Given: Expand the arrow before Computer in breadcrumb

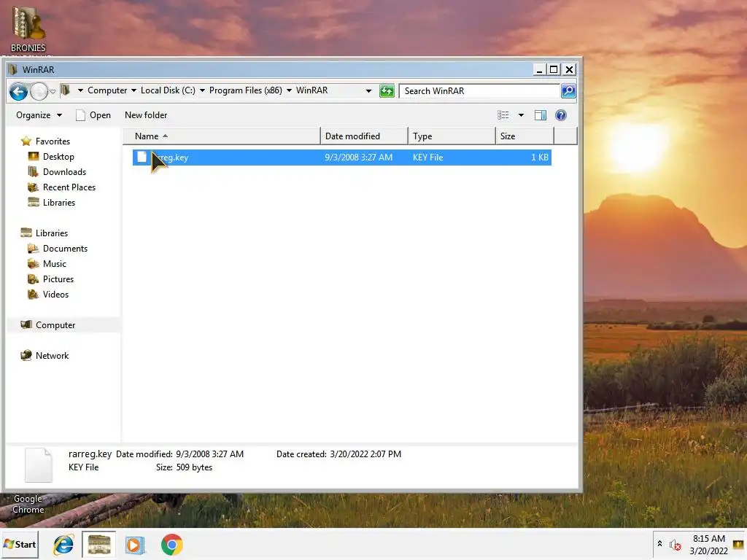Looking at the screenshot, I should [x=80, y=90].
